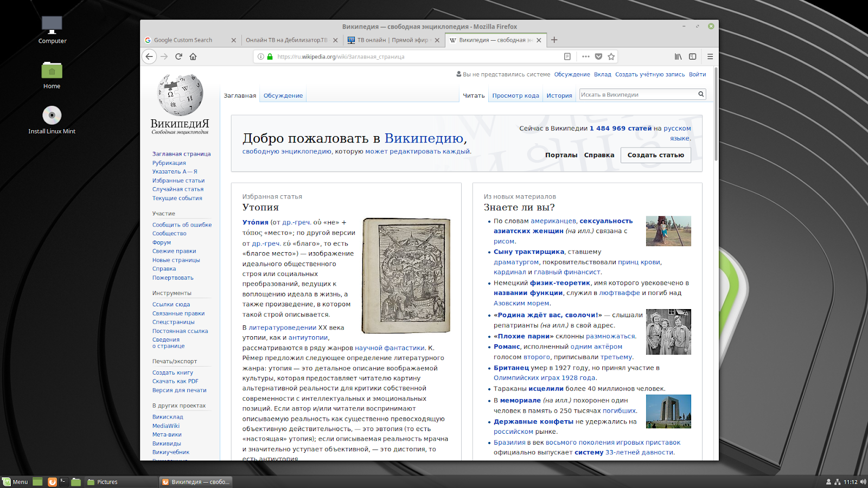The width and height of the screenshot is (868, 488).
Task: Open the Install Linux Mint desktop icon
Action: point(52,115)
